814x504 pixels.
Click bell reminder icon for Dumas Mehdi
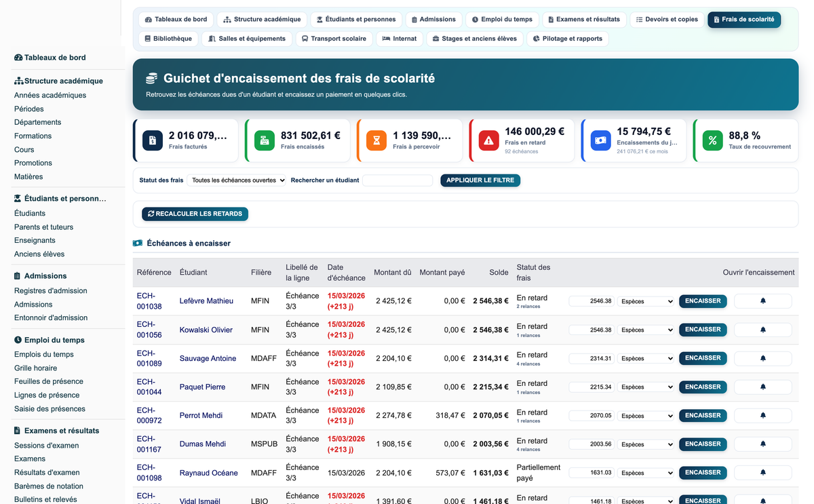[x=762, y=444]
